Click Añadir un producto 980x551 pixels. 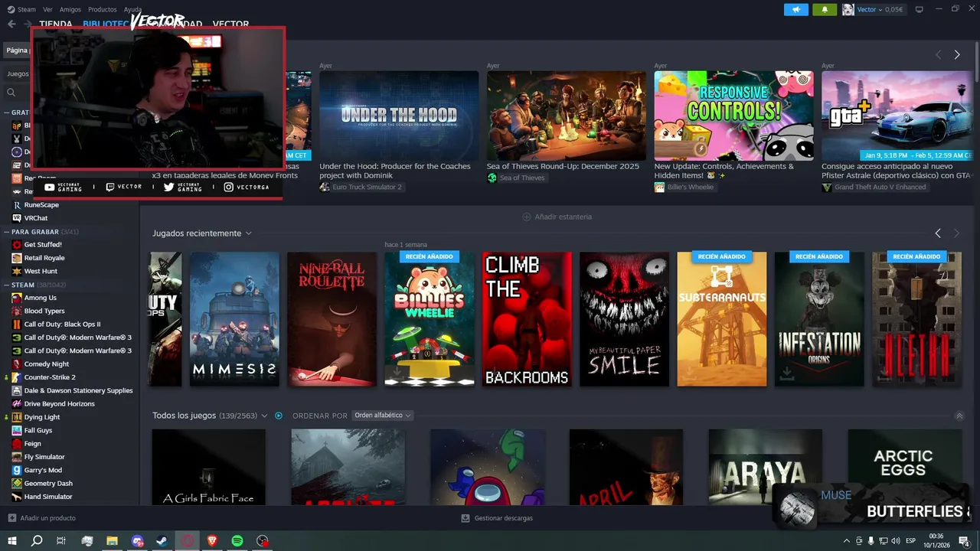point(47,518)
